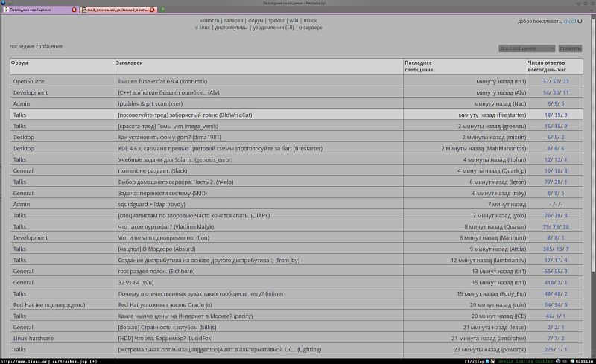Click the favicon of the first tab
Screen dimensions: 596x364
[x=6, y=10]
